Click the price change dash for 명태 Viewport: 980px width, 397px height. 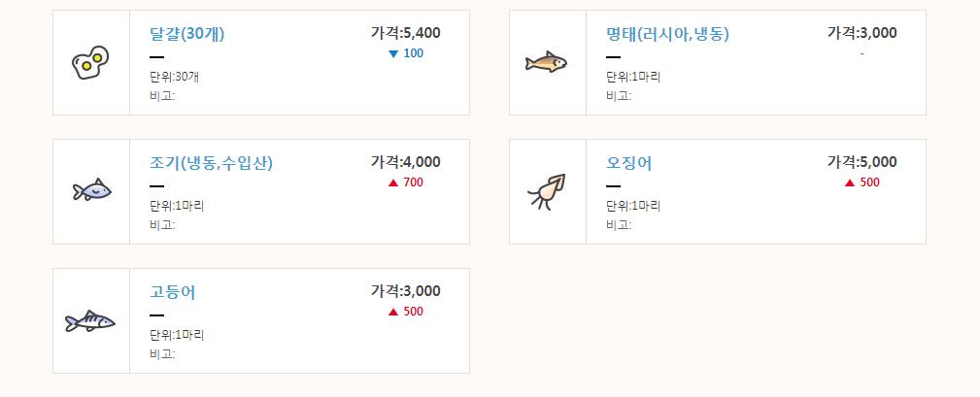[862, 53]
